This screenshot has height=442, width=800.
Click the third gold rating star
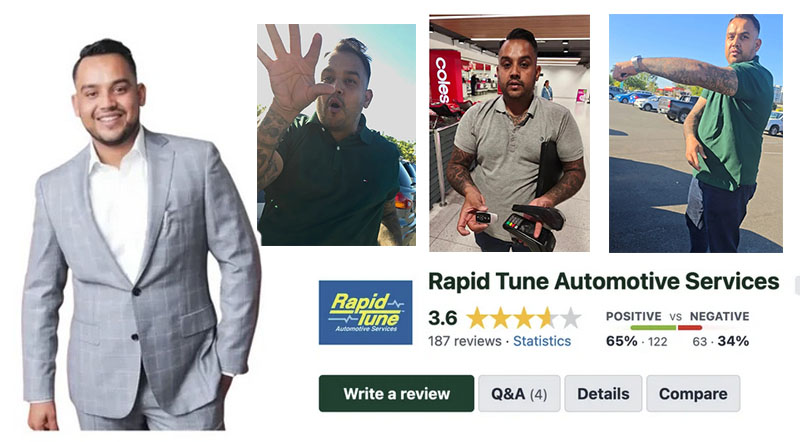tap(523, 318)
